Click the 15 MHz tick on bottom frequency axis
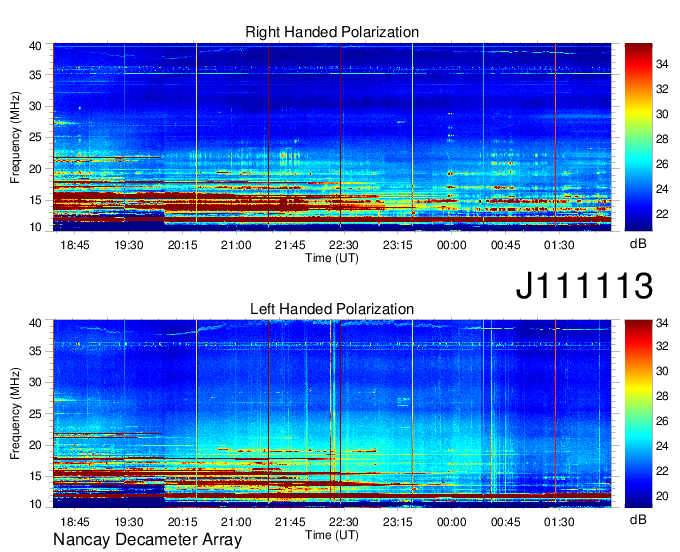The height and width of the screenshot is (552, 680). pos(36,477)
